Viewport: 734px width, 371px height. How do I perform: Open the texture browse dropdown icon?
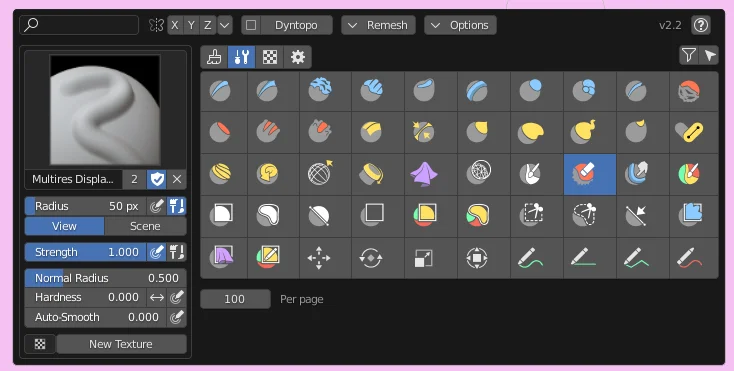pos(40,344)
